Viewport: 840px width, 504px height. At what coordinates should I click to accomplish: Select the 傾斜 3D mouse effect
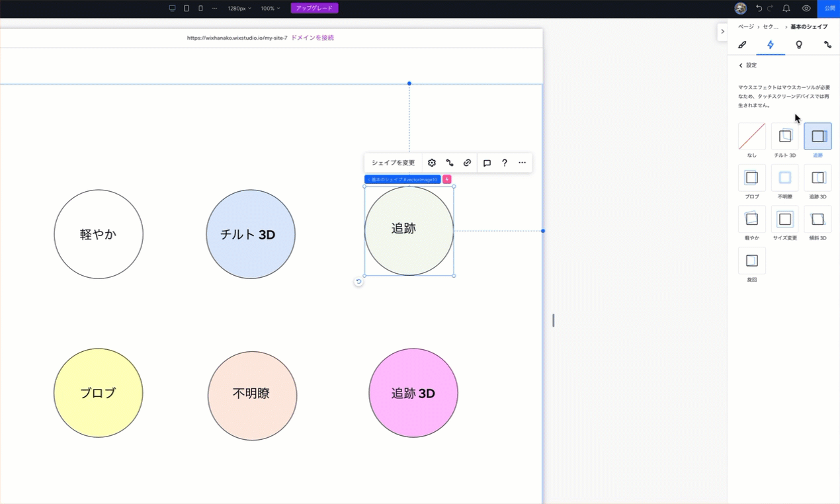[x=818, y=219]
